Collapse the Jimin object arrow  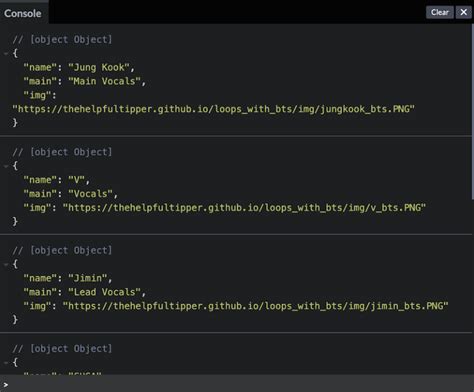6,264
